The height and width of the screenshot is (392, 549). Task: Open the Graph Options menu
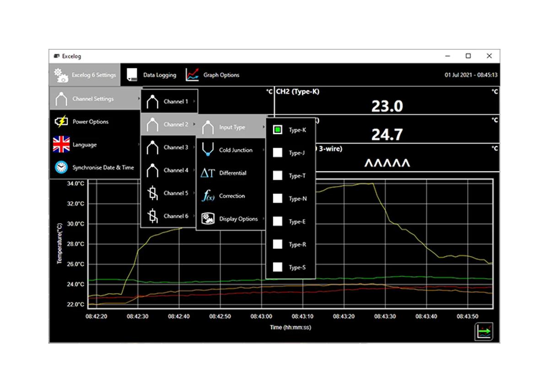[x=213, y=75]
